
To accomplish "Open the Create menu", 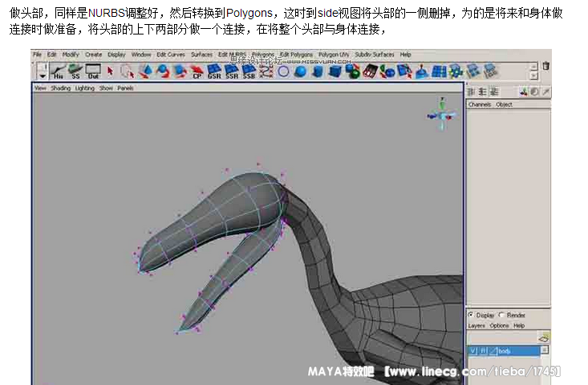I will point(93,55).
